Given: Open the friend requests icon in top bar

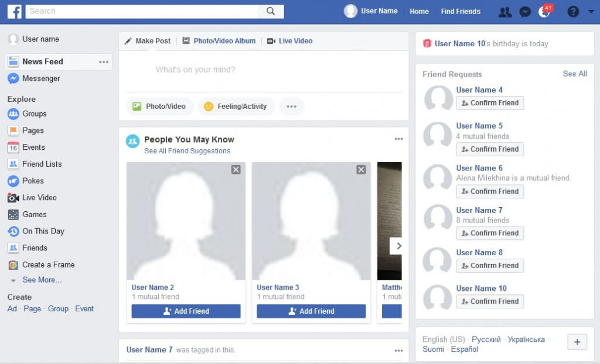Looking at the screenshot, I should [504, 12].
